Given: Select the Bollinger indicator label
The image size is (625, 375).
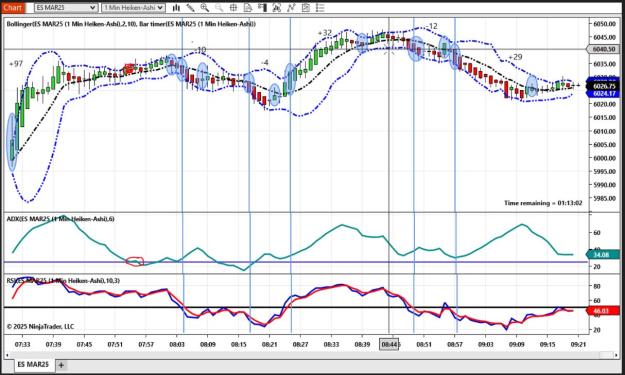Looking at the screenshot, I should click(131, 24).
